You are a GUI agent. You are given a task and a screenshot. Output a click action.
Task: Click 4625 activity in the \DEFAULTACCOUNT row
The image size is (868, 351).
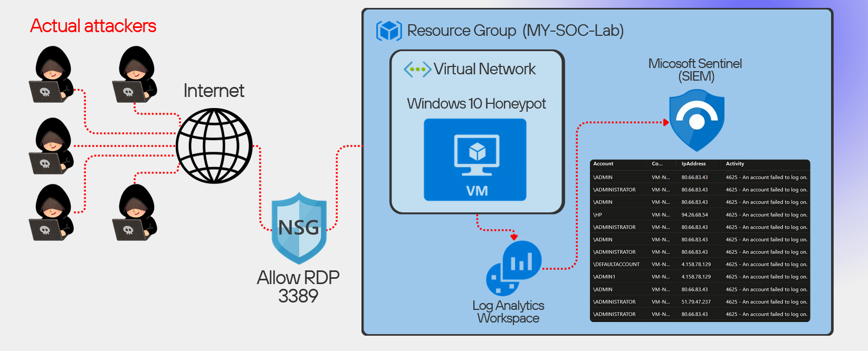(766, 265)
